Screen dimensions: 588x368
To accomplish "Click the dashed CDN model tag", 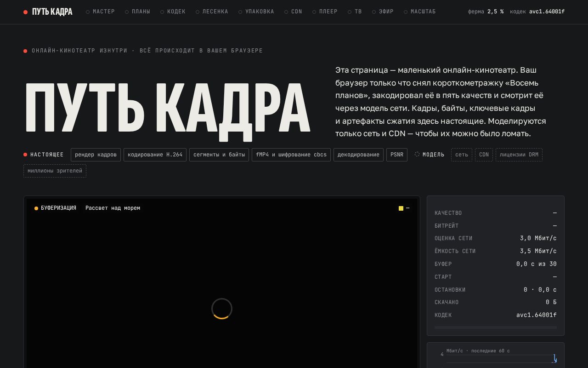I will click(x=484, y=155).
